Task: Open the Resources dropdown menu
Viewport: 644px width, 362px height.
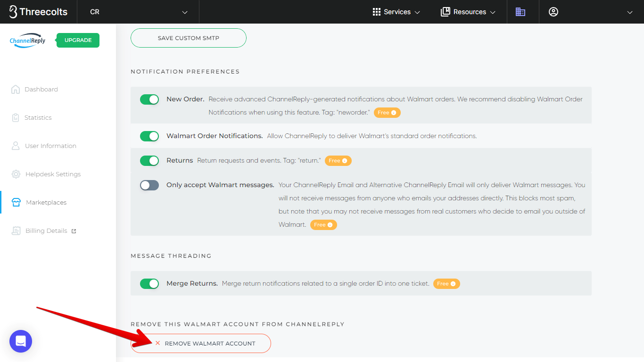Action: pyautogui.click(x=468, y=12)
